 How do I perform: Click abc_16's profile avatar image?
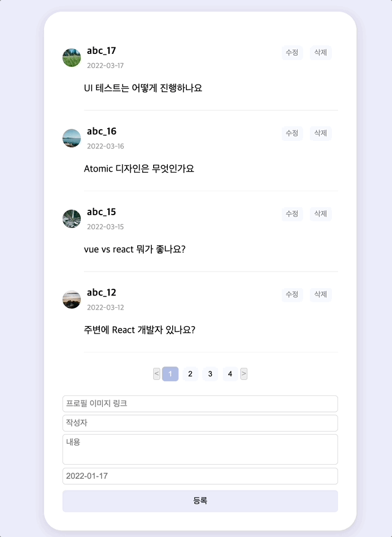coord(72,138)
